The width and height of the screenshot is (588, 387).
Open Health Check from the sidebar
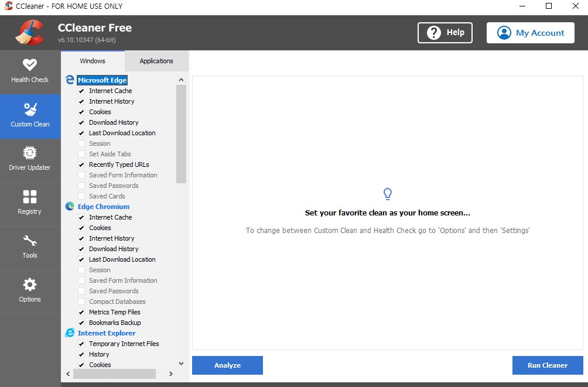click(x=30, y=72)
